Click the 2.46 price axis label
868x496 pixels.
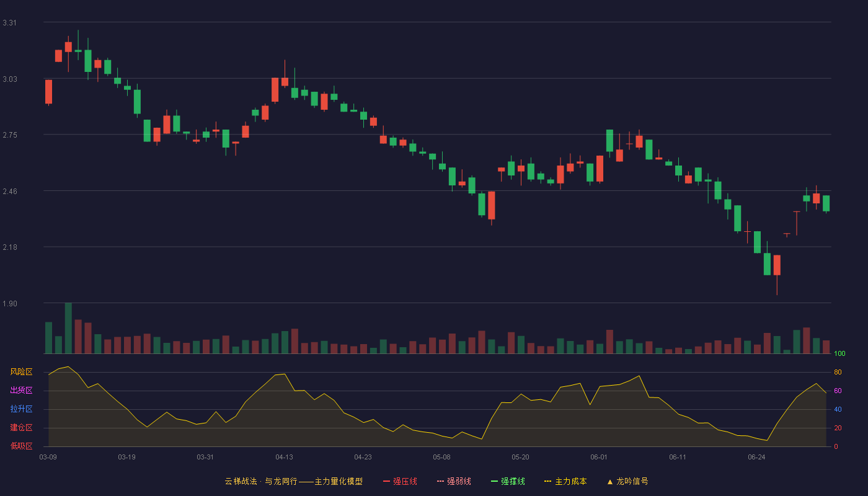point(9,192)
